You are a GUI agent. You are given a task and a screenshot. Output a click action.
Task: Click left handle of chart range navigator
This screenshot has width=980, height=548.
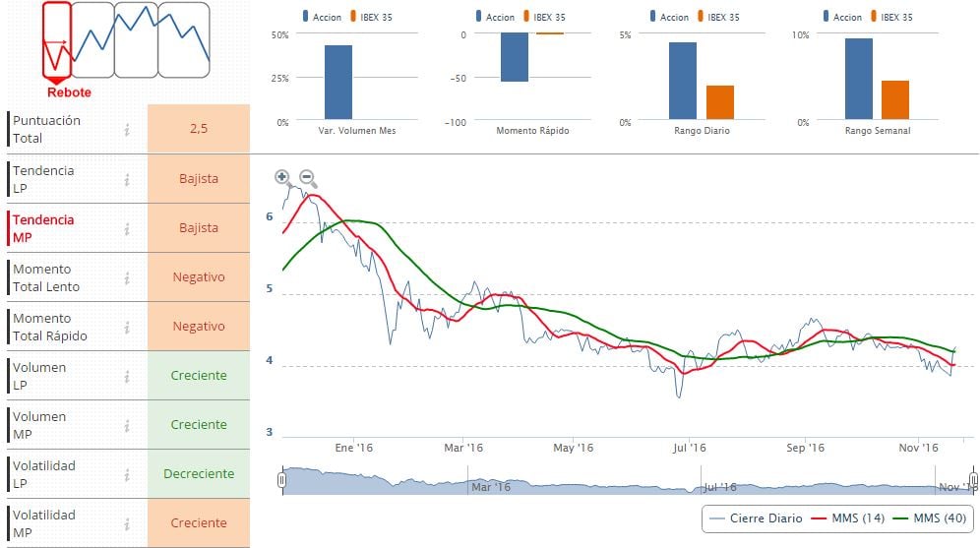click(282, 481)
